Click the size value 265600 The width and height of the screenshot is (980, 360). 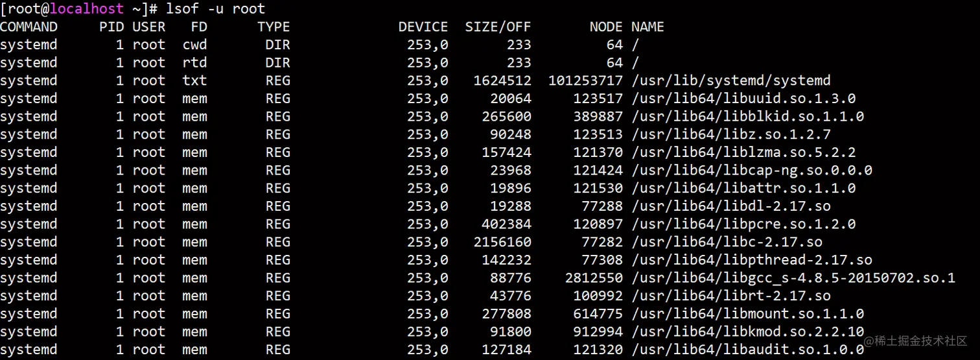506,117
